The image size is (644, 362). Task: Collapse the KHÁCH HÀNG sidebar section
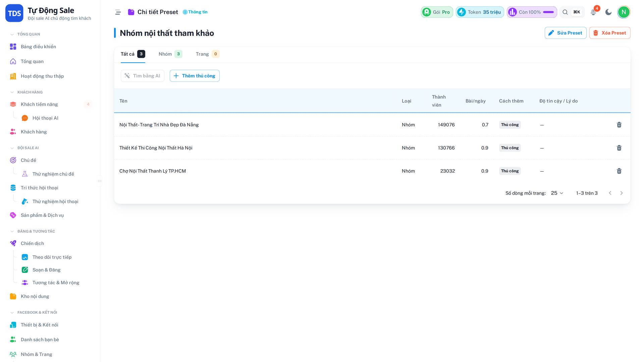pos(26,92)
